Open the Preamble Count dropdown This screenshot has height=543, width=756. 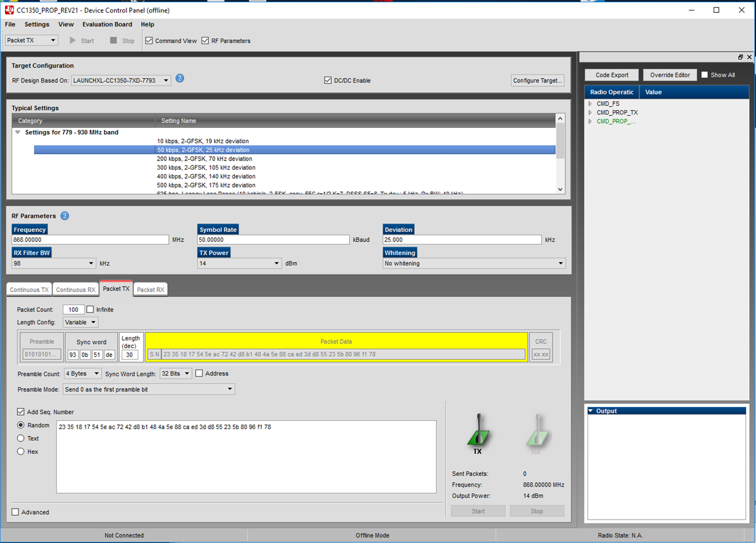point(83,373)
